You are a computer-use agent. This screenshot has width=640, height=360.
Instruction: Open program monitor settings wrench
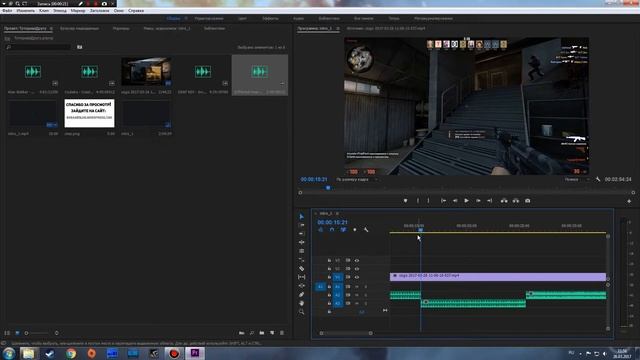[598, 180]
